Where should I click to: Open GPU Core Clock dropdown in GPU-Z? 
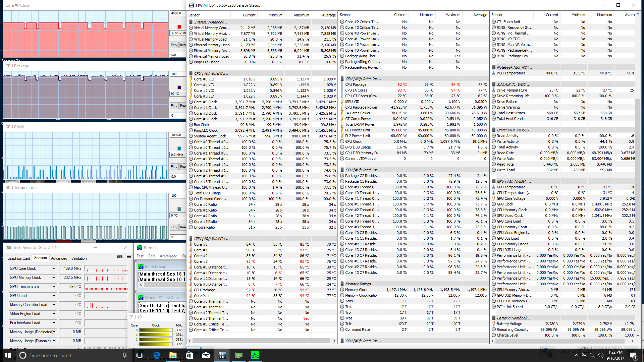[54, 268]
